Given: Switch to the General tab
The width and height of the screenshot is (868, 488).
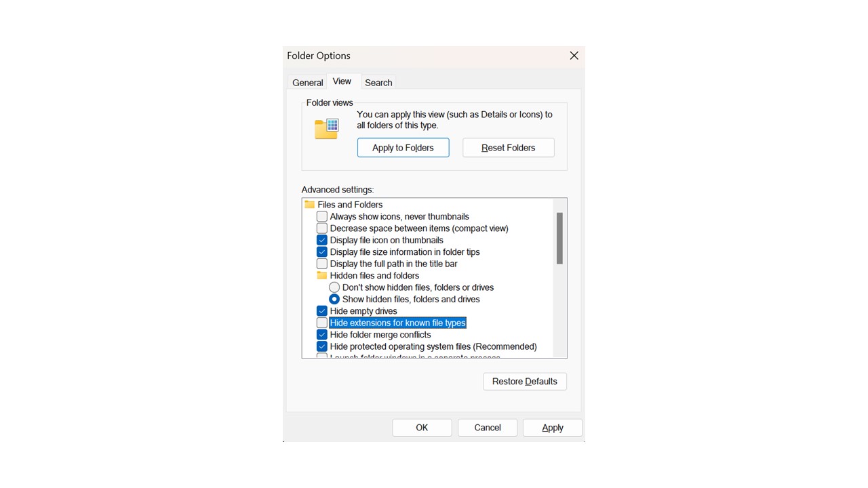Looking at the screenshot, I should click(307, 83).
